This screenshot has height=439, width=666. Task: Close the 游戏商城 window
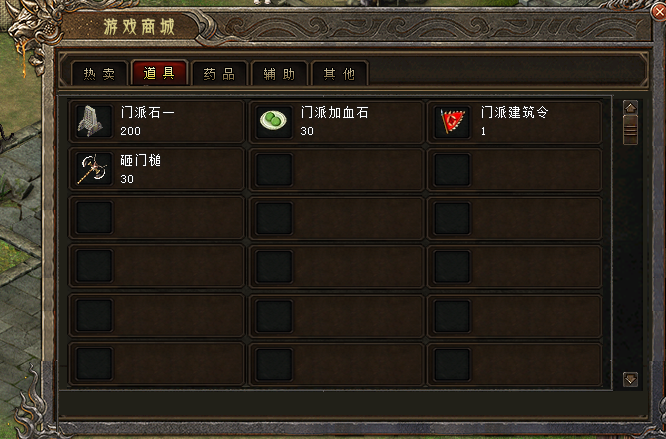click(659, 12)
